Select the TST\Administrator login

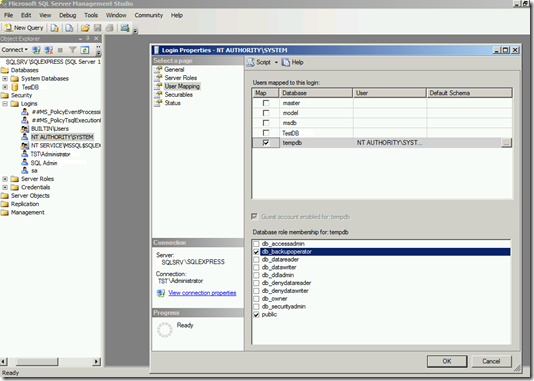[50, 154]
